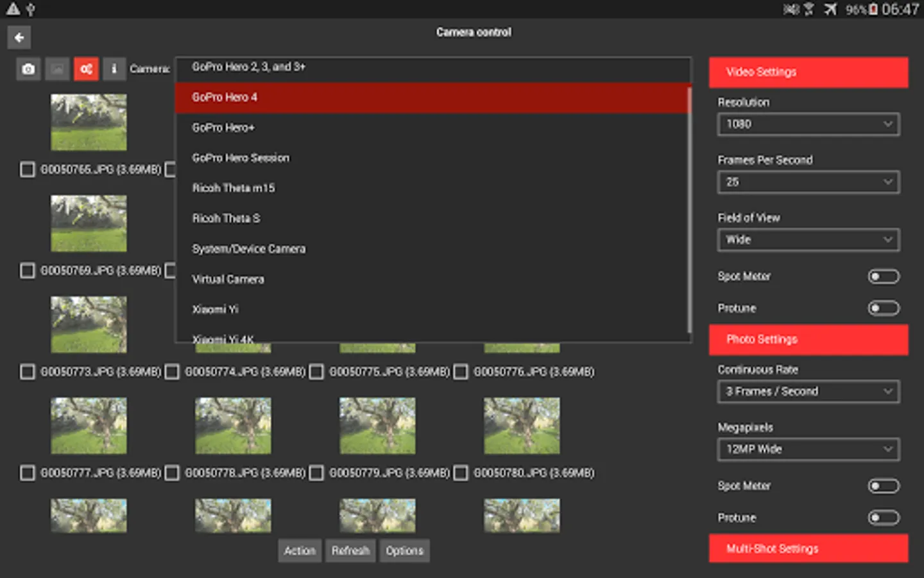Tap the battery indicator in status bar

coord(873,9)
